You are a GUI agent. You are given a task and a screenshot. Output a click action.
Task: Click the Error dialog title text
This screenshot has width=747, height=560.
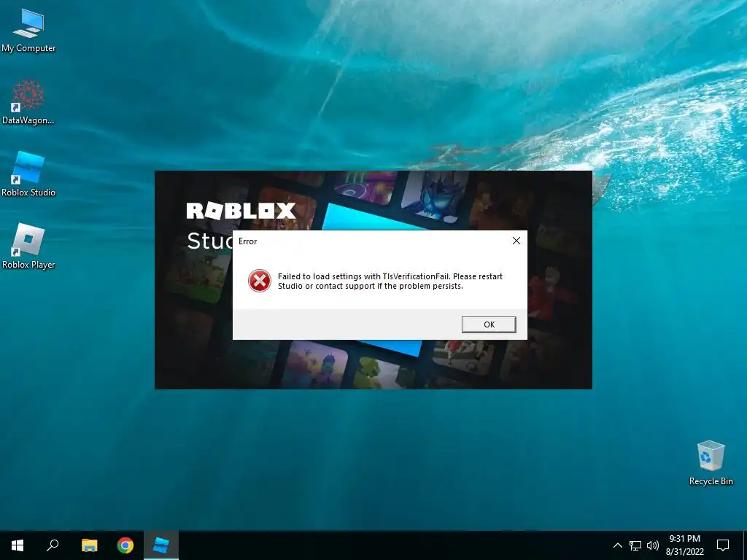(x=248, y=241)
